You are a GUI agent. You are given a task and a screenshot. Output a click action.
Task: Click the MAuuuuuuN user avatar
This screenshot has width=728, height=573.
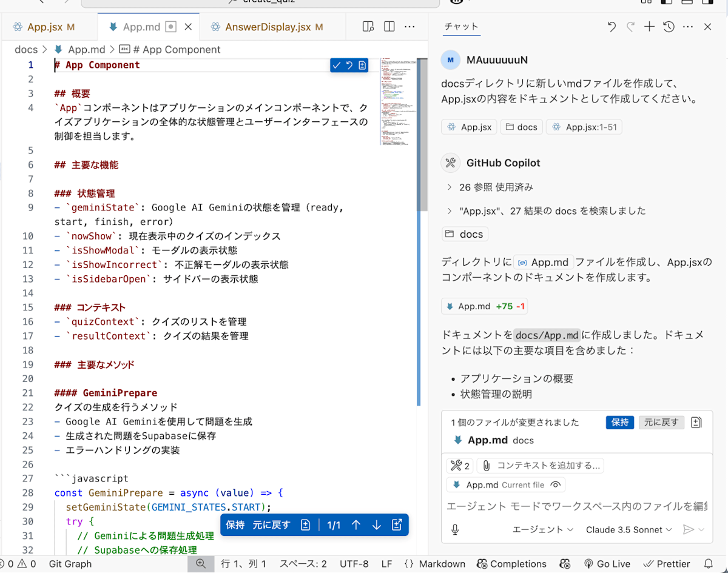click(x=450, y=60)
